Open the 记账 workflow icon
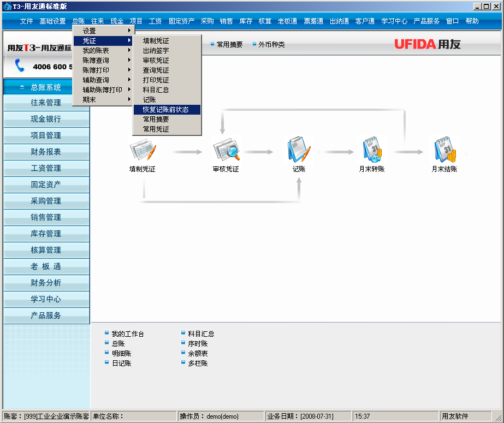The image size is (504, 423). tap(299, 150)
